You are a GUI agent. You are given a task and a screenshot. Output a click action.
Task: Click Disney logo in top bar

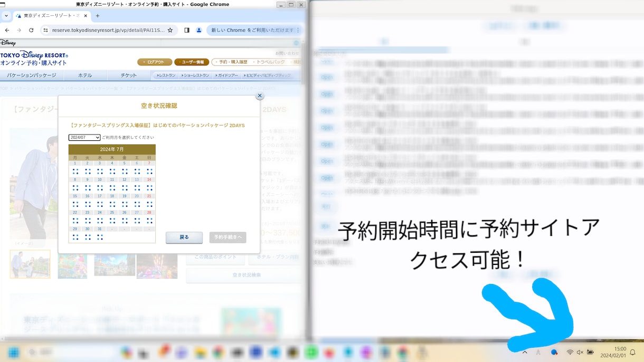pos(8,43)
